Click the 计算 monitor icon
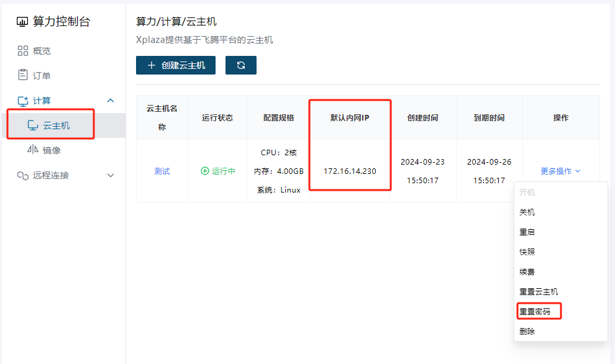This screenshot has height=364, width=615. click(23, 101)
